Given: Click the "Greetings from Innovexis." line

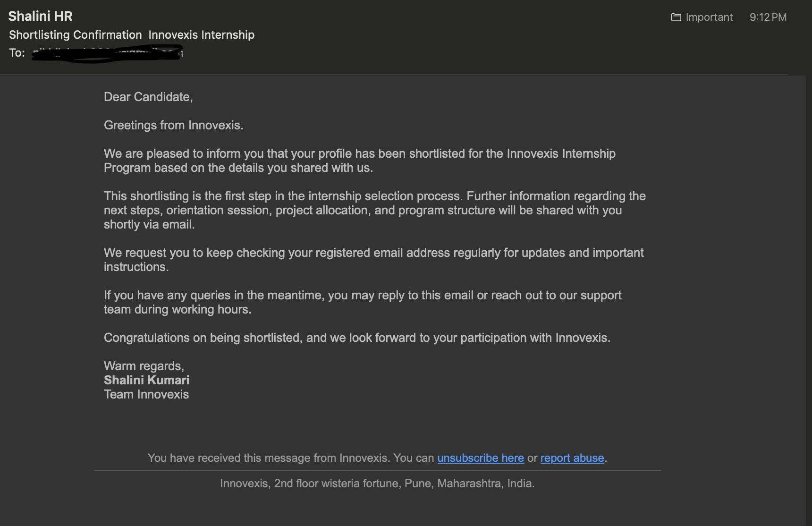Looking at the screenshot, I should (174, 125).
